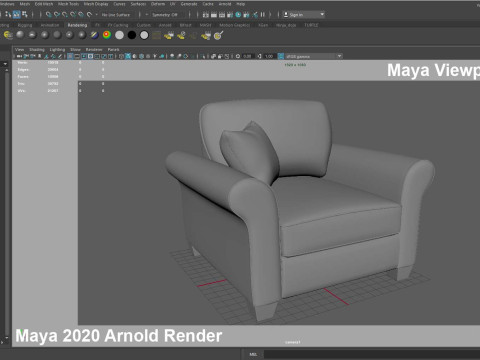Click the pillow on the armchair
This screenshot has width=480, height=360.
[x=249, y=152]
